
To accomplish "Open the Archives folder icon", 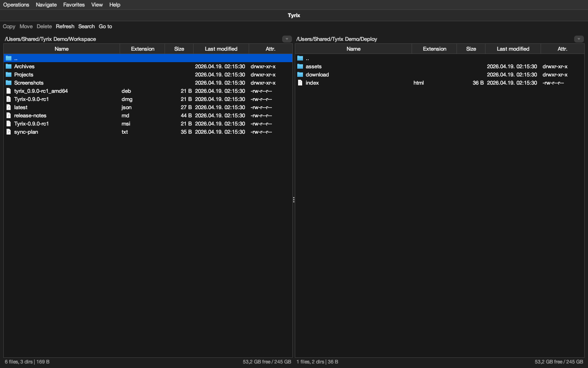I will coord(9,66).
